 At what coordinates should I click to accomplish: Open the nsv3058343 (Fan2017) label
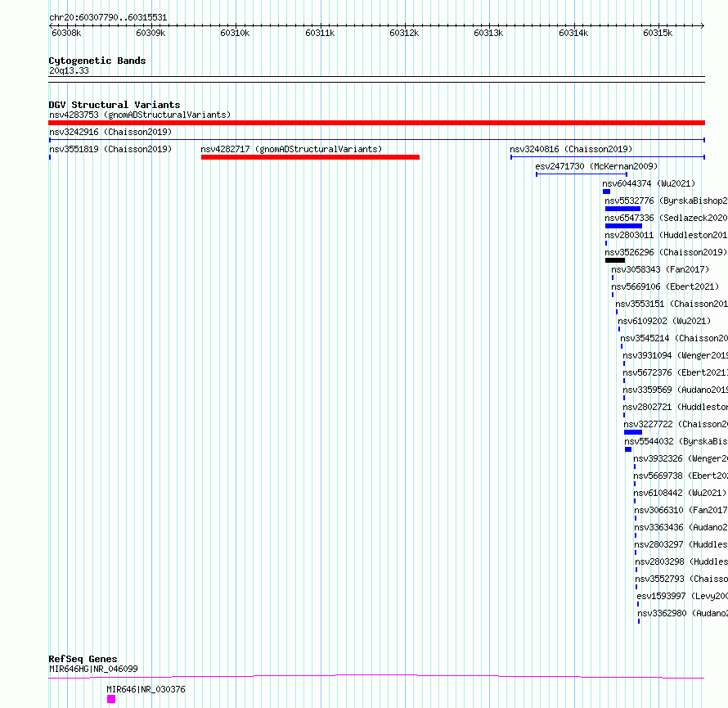click(660, 269)
